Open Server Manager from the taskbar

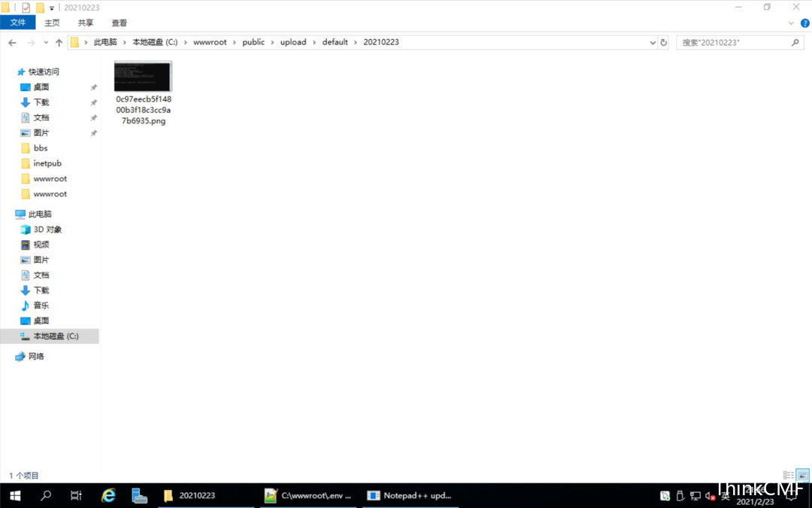139,495
